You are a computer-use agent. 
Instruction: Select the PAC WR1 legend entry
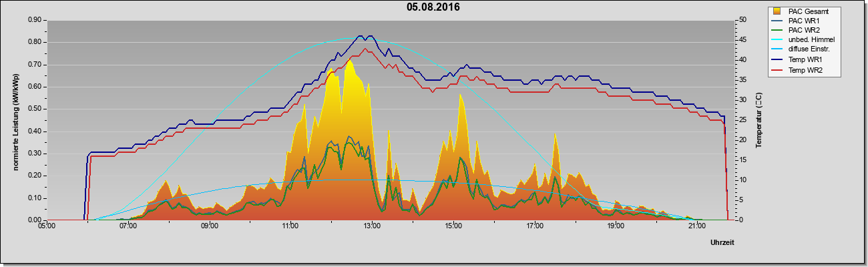(x=803, y=21)
